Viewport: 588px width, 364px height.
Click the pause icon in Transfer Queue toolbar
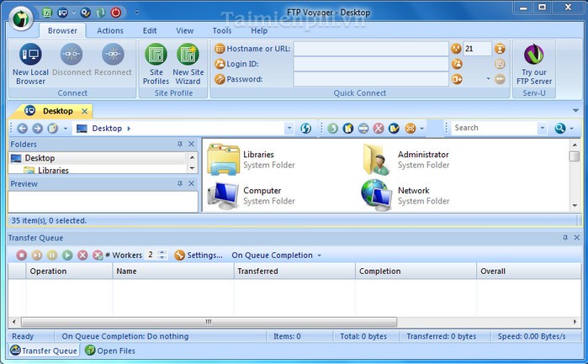pyautogui.click(x=52, y=255)
